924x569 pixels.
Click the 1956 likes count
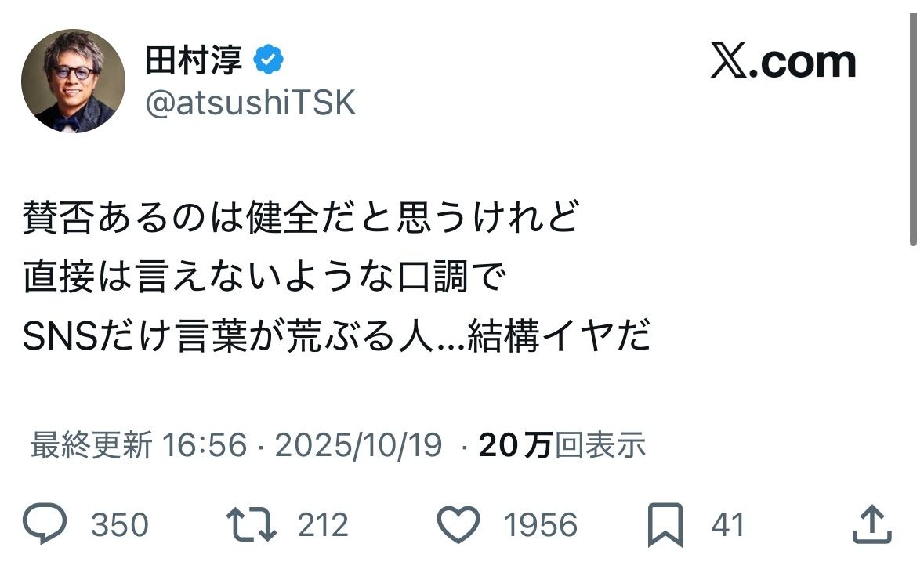[x=540, y=525]
